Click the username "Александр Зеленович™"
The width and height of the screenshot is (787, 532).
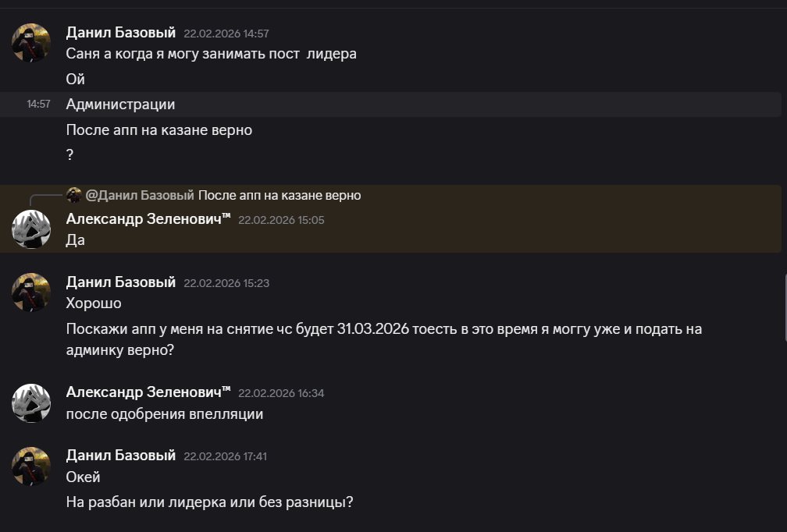[x=147, y=219]
